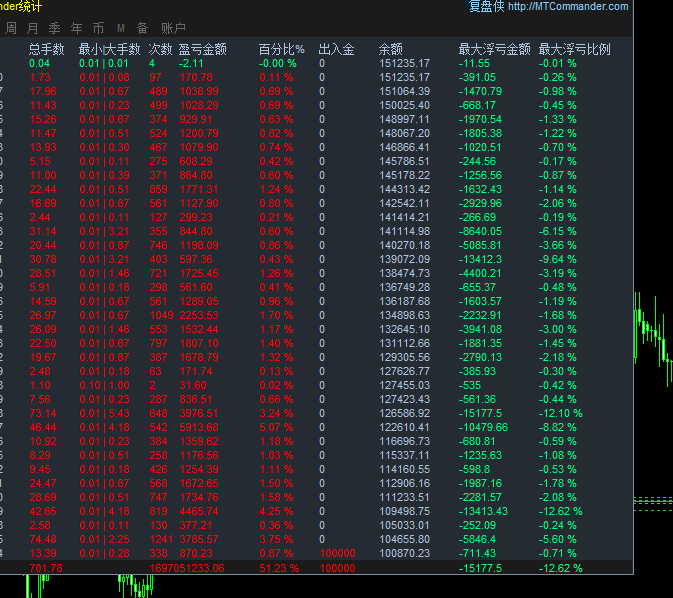
Task: Click the 百分比% column header
Action: click(282, 49)
